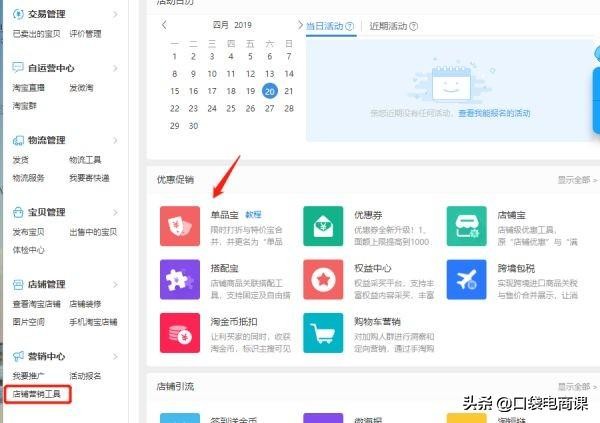Open 活动报名 in sidebar
Image resolution: width=600 pixels, height=423 pixels.
tap(85, 376)
